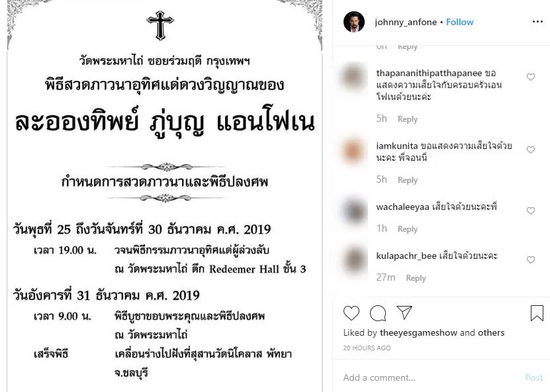550x392 pixels.
Task: Like thapananithipatthapanee's comment
Action: click(x=531, y=77)
